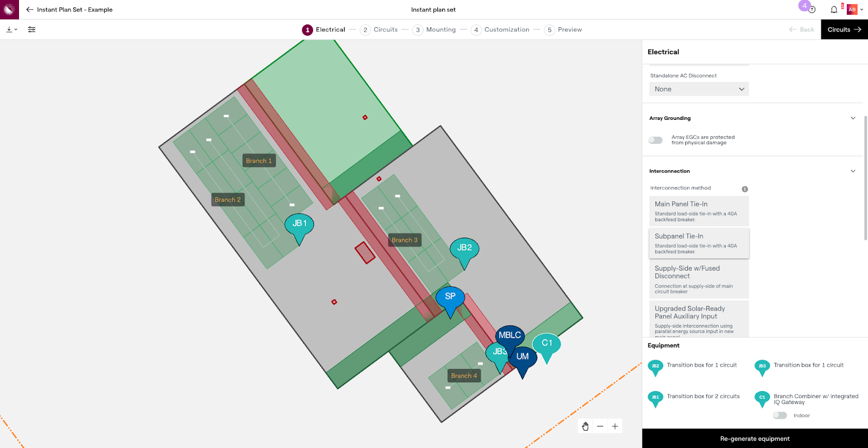Image resolution: width=868 pixels, height=448 pixels.
Task: Click the Branch 3 label on roof
Action: tap(405, 240)
